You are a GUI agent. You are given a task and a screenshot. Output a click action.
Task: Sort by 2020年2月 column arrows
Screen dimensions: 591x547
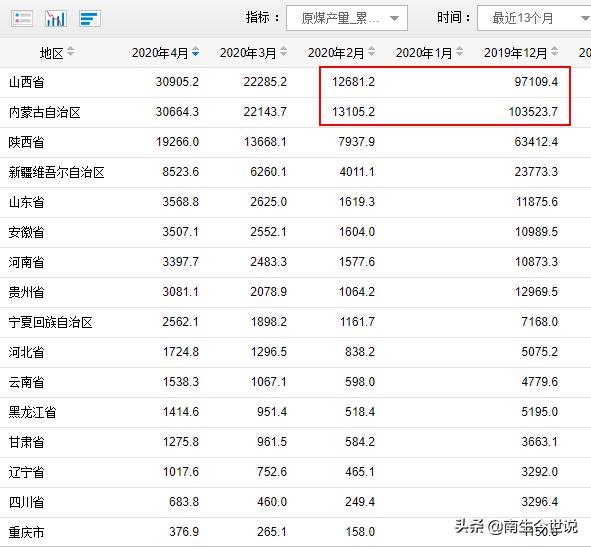(x=371, y=52)
